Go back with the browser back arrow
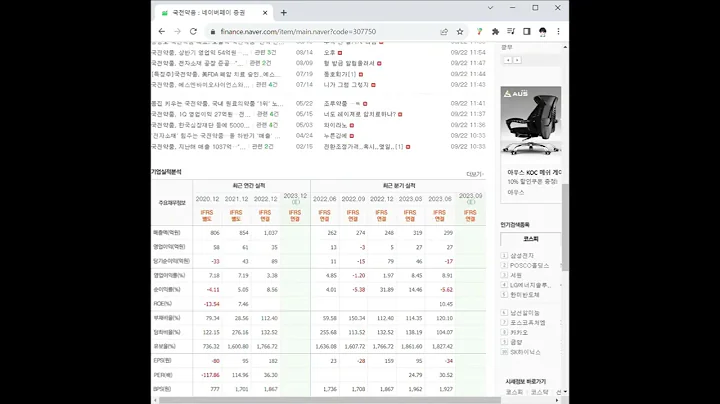 162,32
